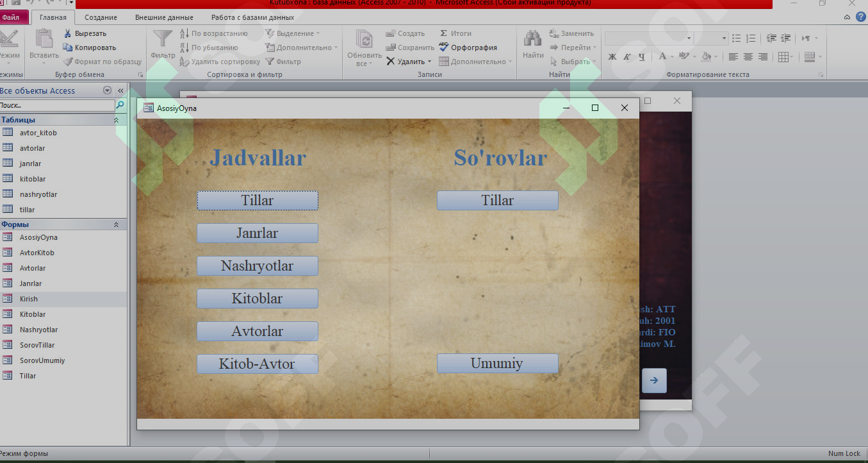This screenshot has height=463, width=868.
Task: Click the Вставить paste icon
Action: (44, 39)
